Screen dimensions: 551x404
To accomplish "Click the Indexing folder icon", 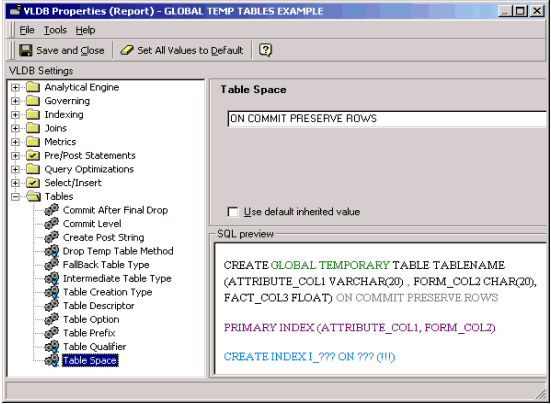I will coord(33,114).
